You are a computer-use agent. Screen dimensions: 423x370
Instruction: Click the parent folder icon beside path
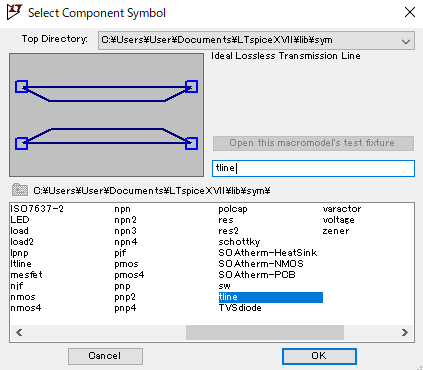[x=20, y=190]
